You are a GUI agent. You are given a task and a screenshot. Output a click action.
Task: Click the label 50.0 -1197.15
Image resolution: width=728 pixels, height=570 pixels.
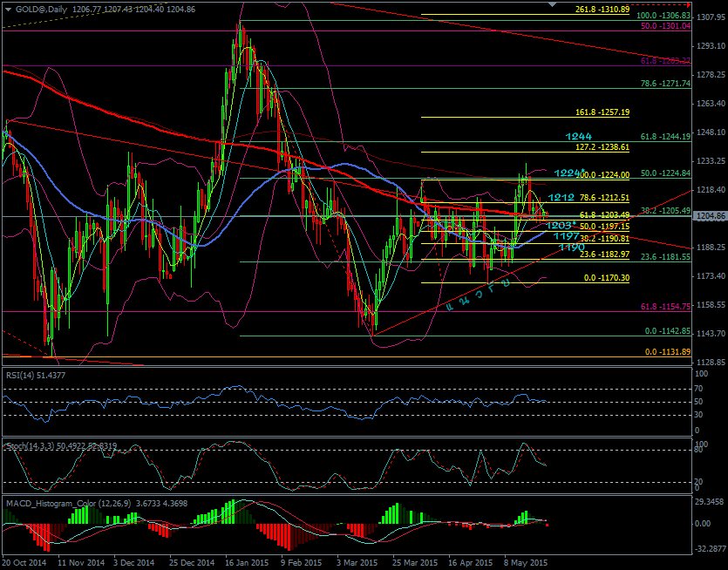point(604,227)
